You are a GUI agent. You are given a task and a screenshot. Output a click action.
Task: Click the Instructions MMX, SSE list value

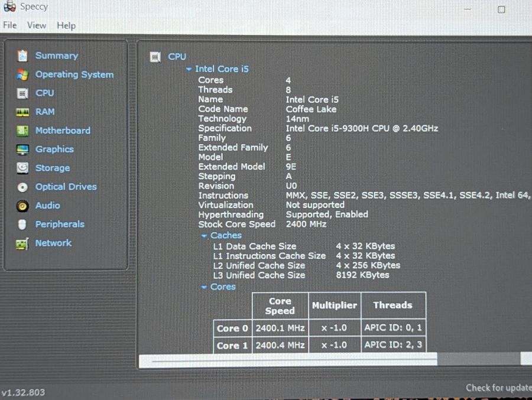pyautogui.click(x=407, y=196)
